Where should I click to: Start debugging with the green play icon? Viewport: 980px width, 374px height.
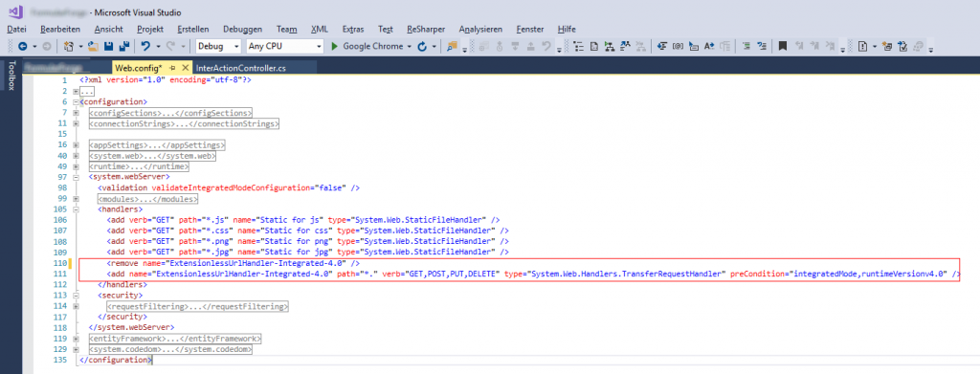coord(334,46)
